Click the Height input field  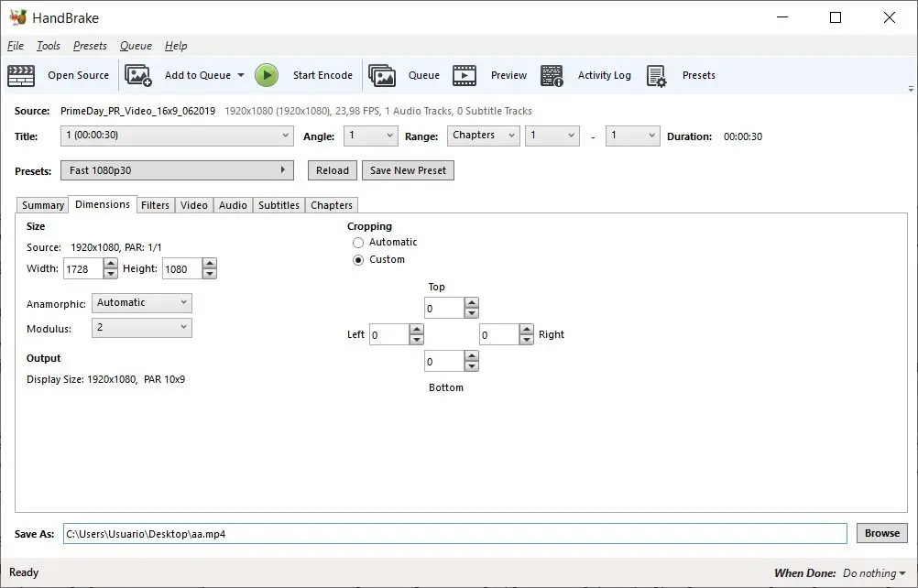(182, 268)
